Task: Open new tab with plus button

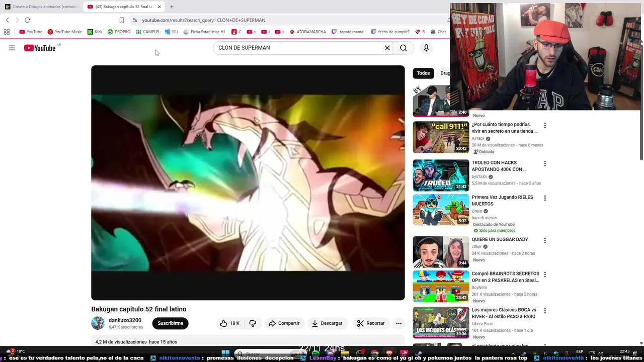Action: click(172, 7)
